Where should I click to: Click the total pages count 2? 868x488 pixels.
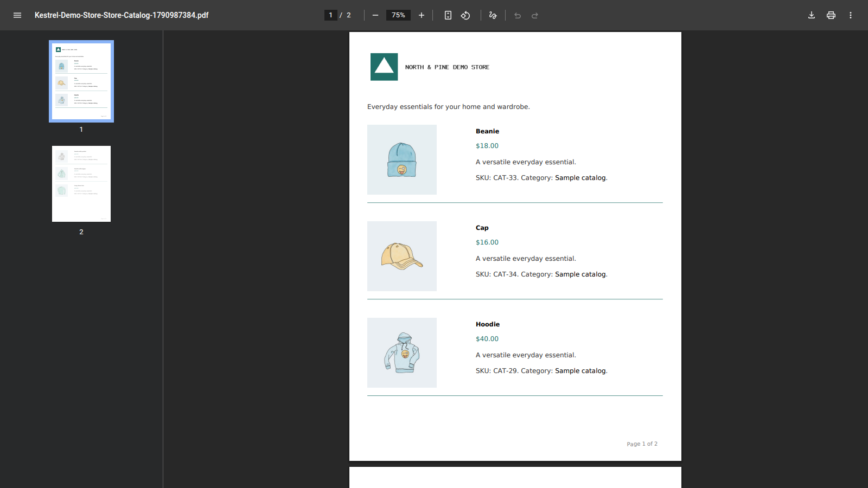[x=349, y=15]
